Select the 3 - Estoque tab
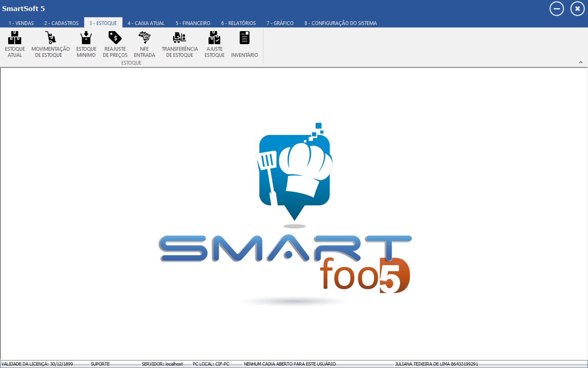588x368 pixels. tap(103, 23)
